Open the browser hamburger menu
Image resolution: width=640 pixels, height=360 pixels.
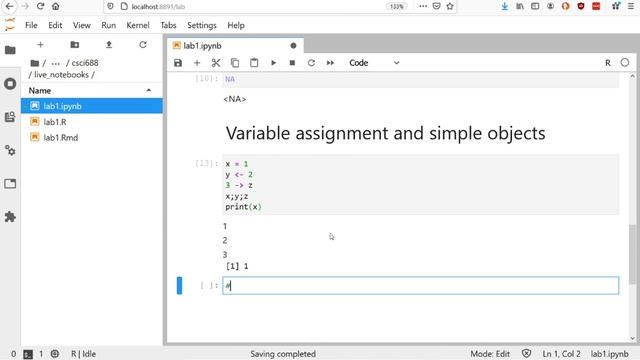(631, 6)
